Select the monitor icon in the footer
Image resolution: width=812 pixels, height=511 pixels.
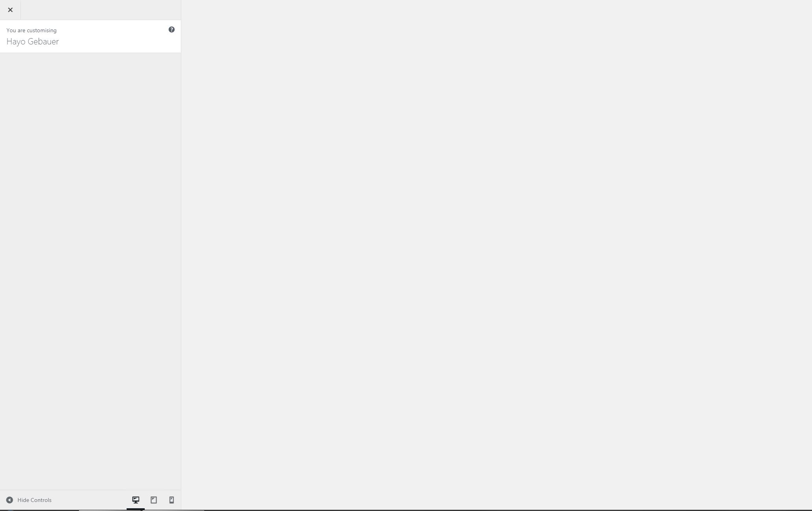(x=136, y=500)
